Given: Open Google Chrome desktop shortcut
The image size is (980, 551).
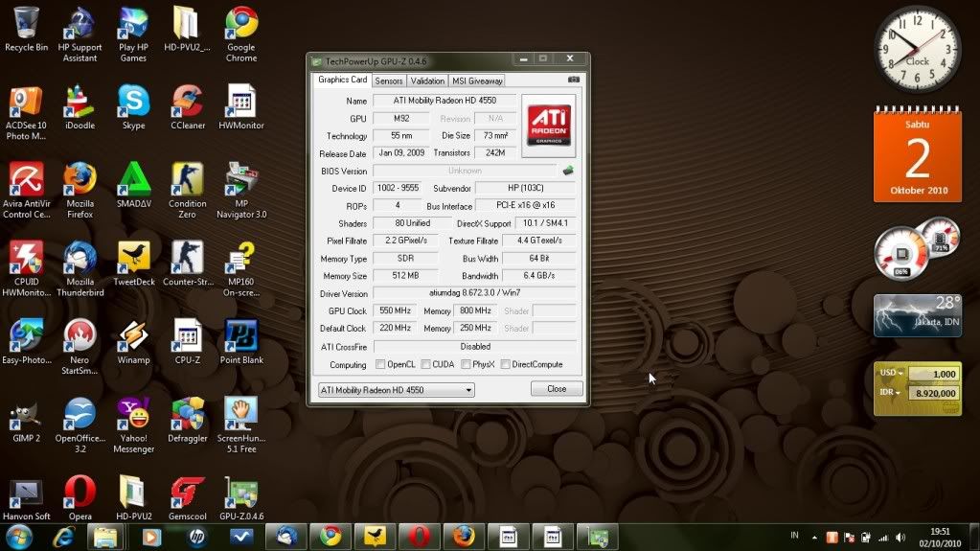Looking at the screenshot, I should point(241,34).
